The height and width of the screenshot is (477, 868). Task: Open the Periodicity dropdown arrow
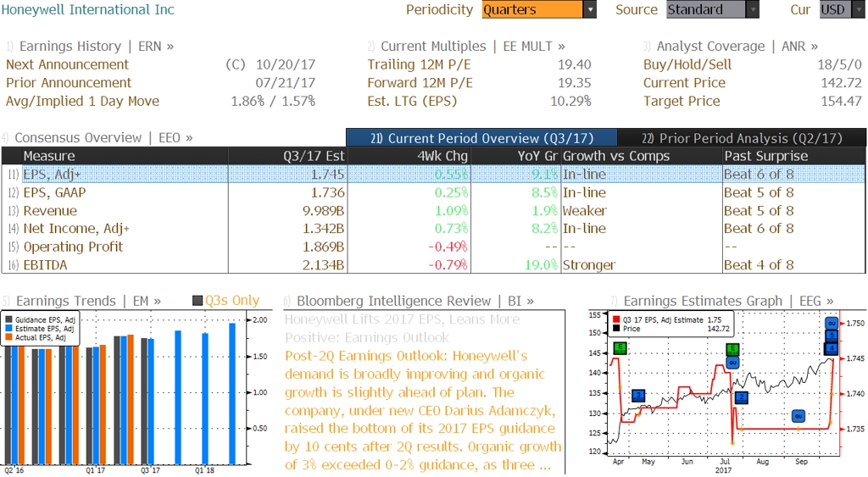[x=590, y=9]
